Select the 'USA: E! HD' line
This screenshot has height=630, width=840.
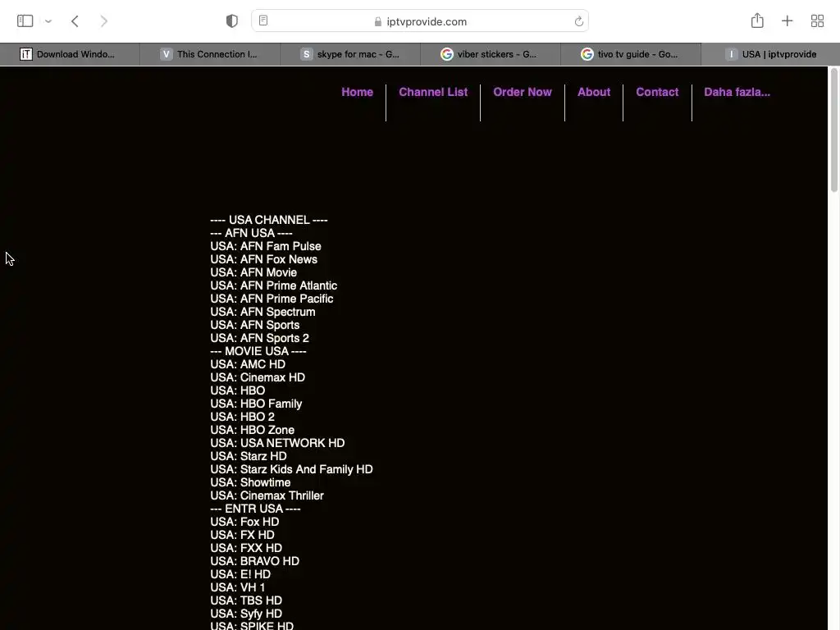point(240,574)
